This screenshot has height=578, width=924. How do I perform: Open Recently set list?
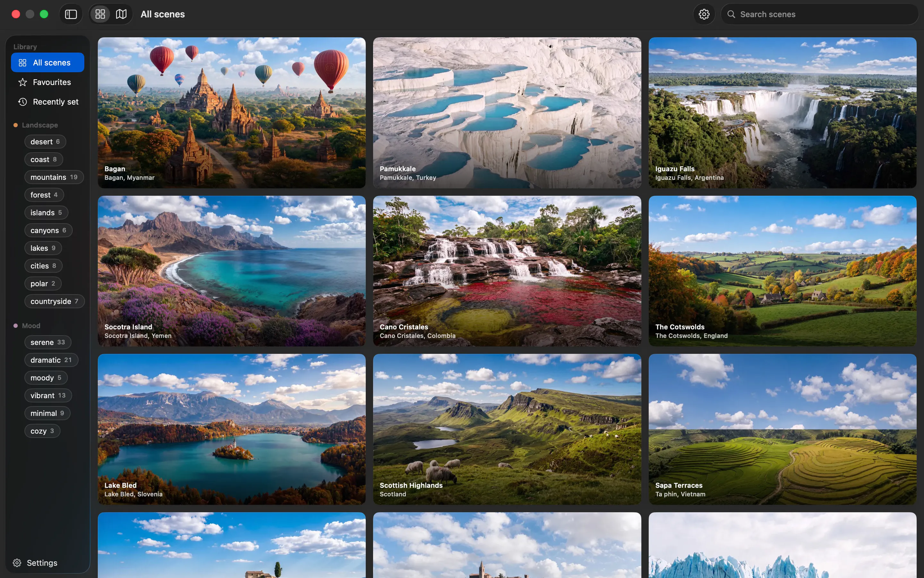[x=47, y=102]
